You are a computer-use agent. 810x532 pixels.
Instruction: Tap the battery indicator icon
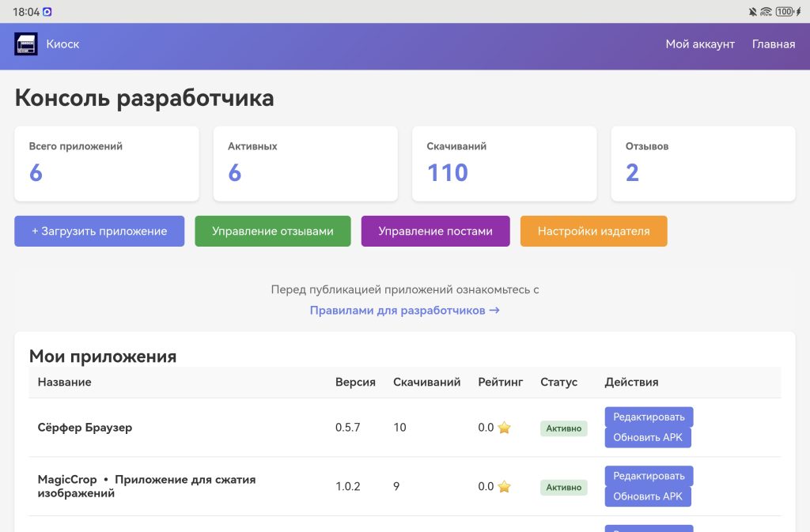(787, 12)
